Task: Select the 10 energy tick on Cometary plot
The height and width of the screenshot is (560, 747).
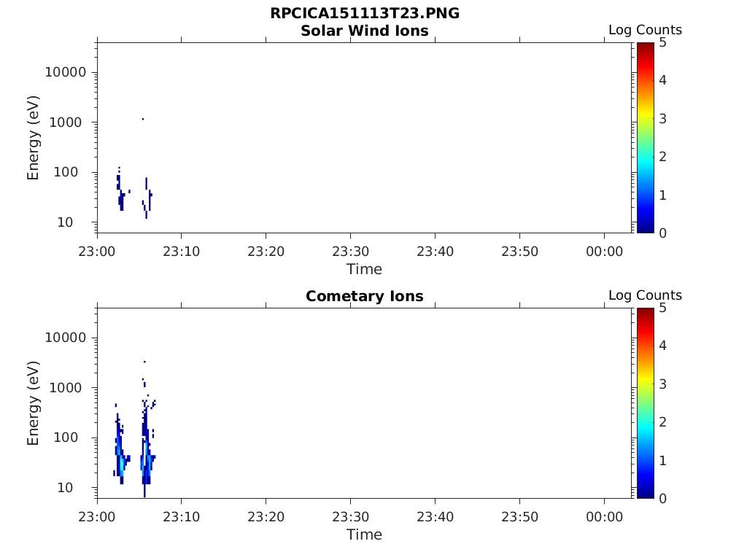Action: pos(65,488)
